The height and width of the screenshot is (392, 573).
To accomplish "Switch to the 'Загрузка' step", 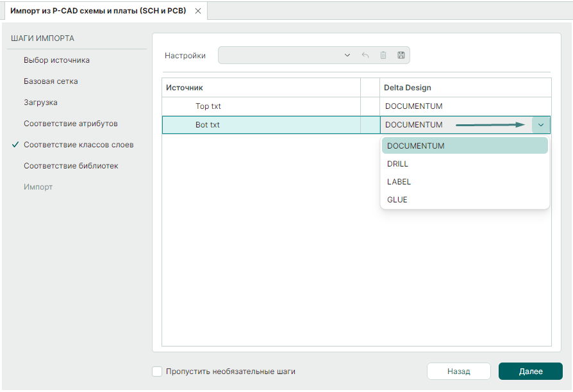I will pyautogui.click(x=40, y=102).
